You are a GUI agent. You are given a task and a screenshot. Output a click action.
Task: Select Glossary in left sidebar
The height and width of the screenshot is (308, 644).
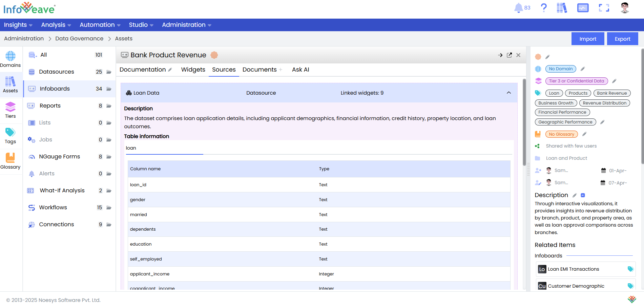click(x=11, y=161)
